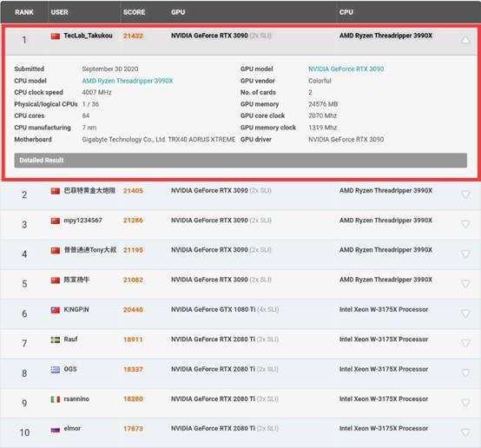
Task: Click the score 21286
Action: pos(133,221)
